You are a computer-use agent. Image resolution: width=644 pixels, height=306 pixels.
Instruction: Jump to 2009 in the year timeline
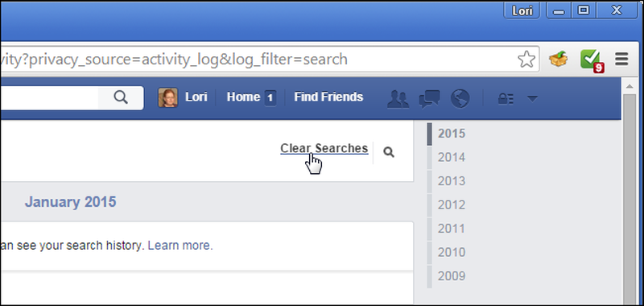[x=452, y=276]
